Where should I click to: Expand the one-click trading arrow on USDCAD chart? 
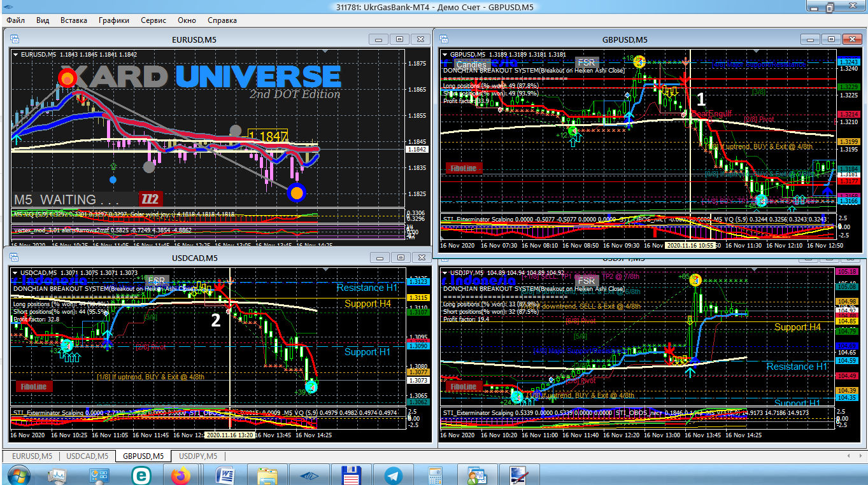16,273
